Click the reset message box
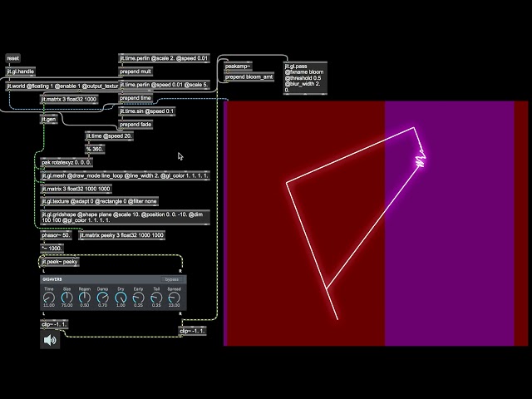The image size is (532, 399). pyautogui.click(x=13, y=58)
